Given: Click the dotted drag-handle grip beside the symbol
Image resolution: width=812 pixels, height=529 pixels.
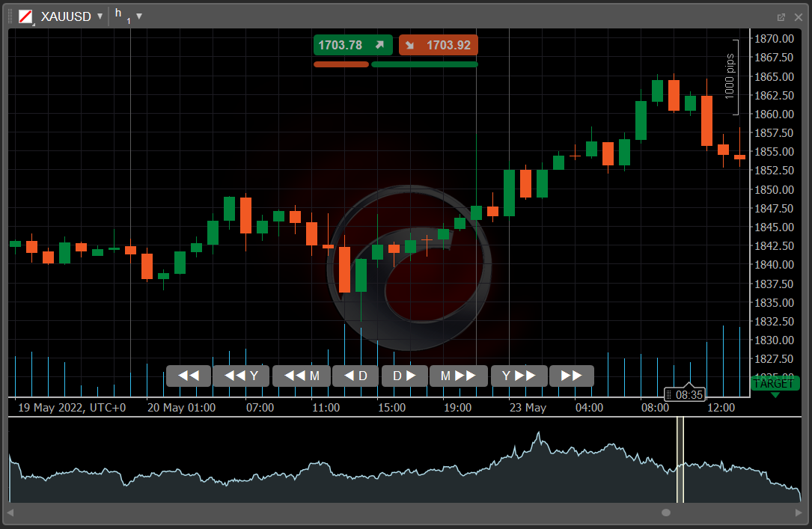Looking at the screenshot, I should pos(8,16).
